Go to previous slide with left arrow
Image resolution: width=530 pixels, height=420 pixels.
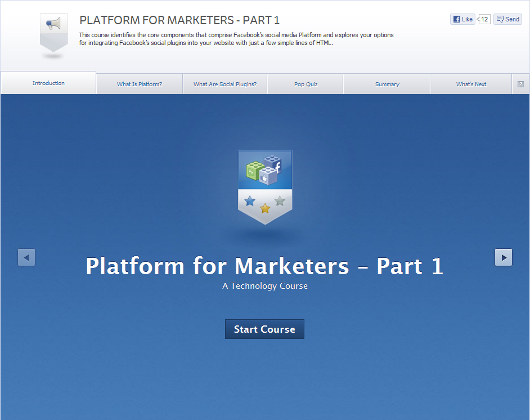pyautogui.click(x=26, y=257)
